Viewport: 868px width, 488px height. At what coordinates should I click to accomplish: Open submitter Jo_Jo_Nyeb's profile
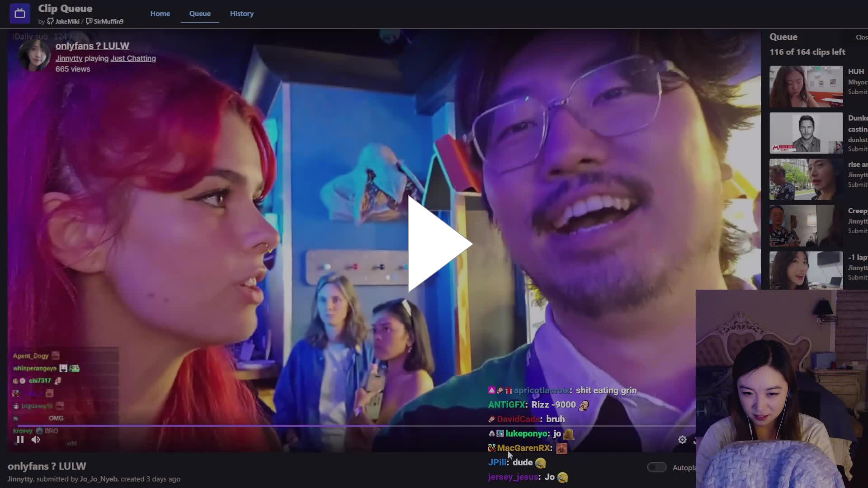click(x=97, y=479)
